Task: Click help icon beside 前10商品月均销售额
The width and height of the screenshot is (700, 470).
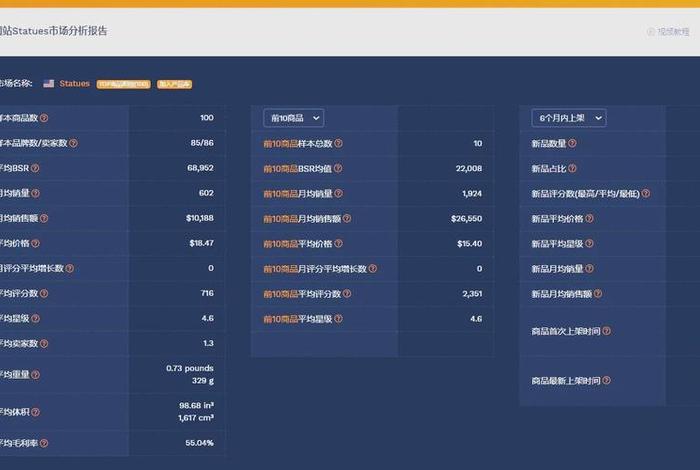Action: [x=347, y=218]
